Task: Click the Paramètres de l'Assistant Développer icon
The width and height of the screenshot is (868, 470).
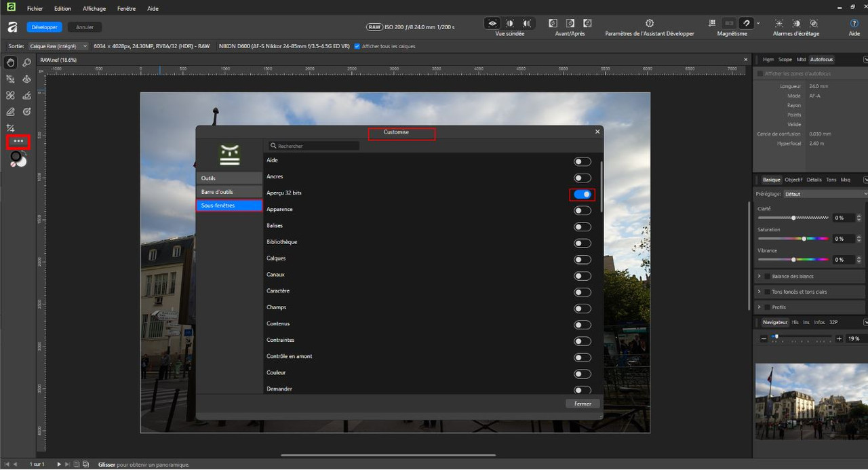Action: pyautogui.click(x=649, y=23)
